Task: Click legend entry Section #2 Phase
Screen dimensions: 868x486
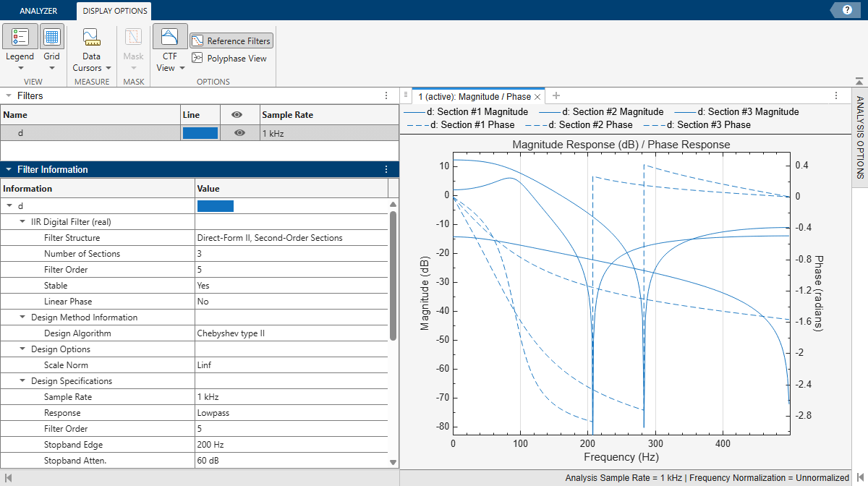Action: (x=579, y=125)
